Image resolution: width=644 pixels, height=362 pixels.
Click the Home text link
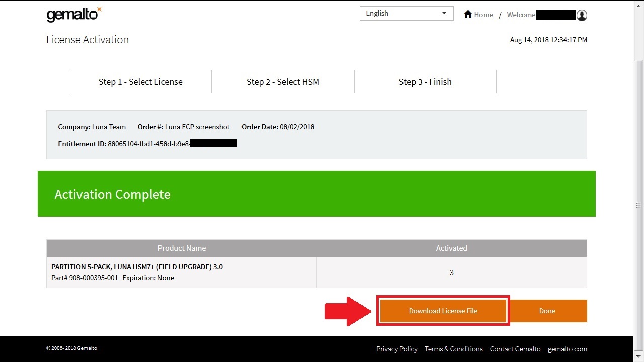click(x=483, y=15)
